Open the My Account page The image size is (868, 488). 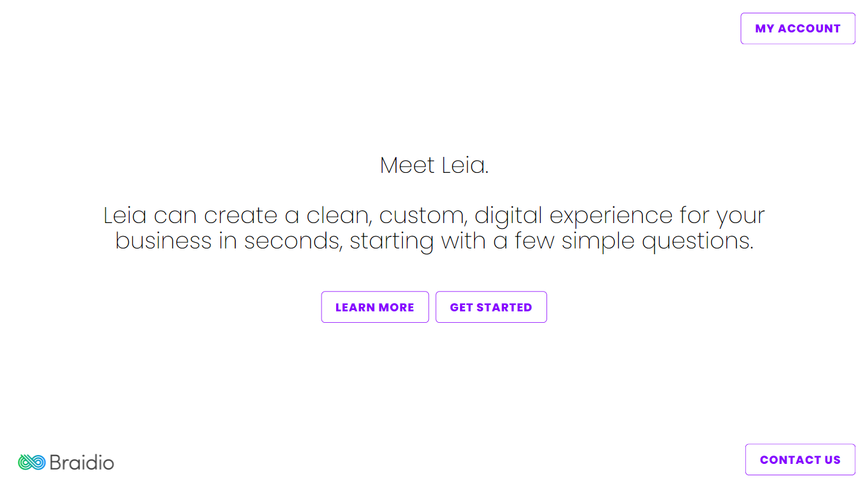tap(798, 29)
